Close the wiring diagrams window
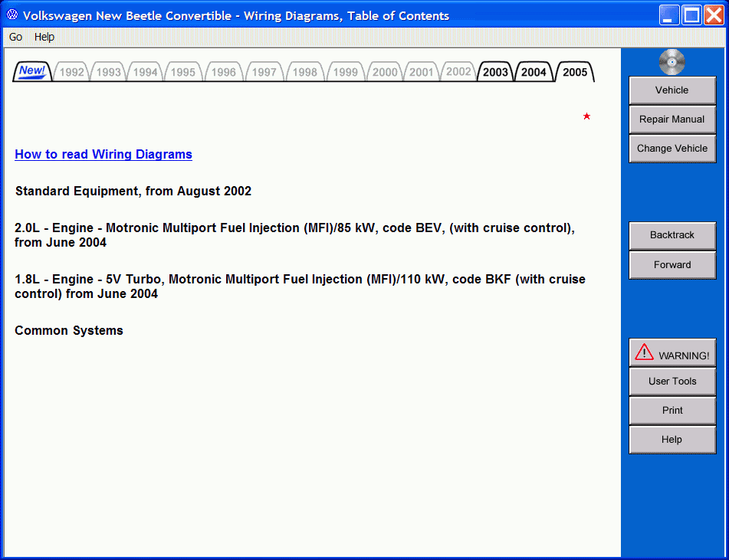The height and width of the screenshot is (560, 729). (x=714, y=15)
